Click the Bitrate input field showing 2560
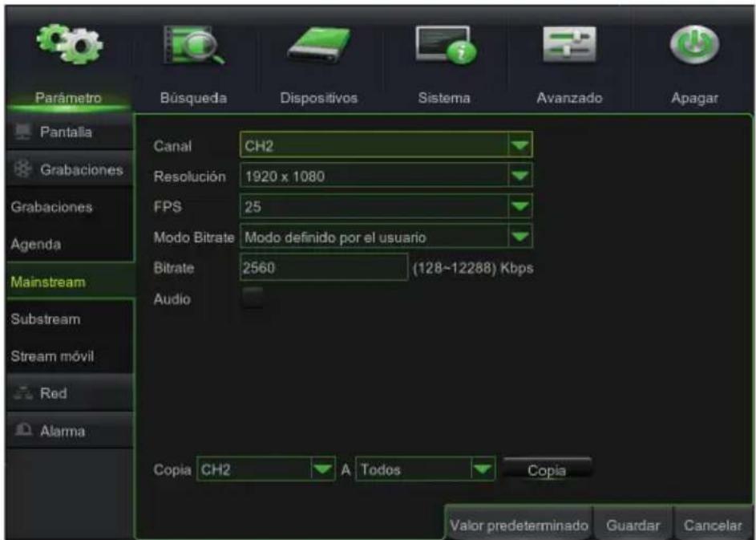Image resolution: width=756 pixels, height=540 pixels. pyautogui.click(x=324, y=267)
